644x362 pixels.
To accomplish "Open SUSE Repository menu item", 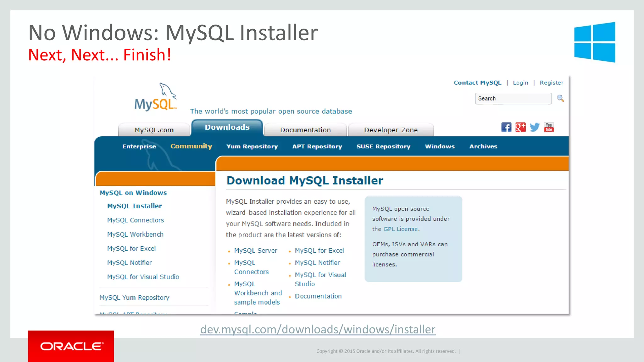I will [383, 146].
